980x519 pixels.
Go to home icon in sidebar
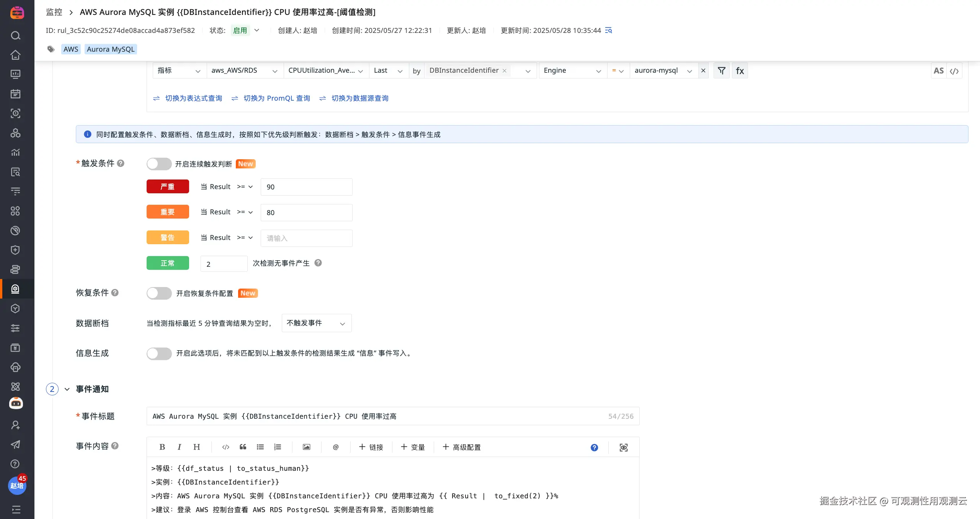coord(15,55)
